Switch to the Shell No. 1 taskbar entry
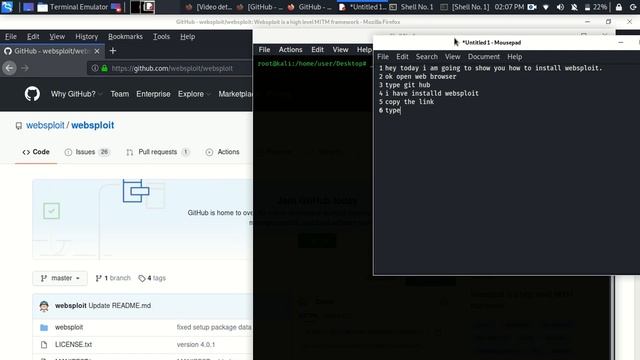Viewport: 640px width, 360px height. pyautogui.click(x=411, y=7)
